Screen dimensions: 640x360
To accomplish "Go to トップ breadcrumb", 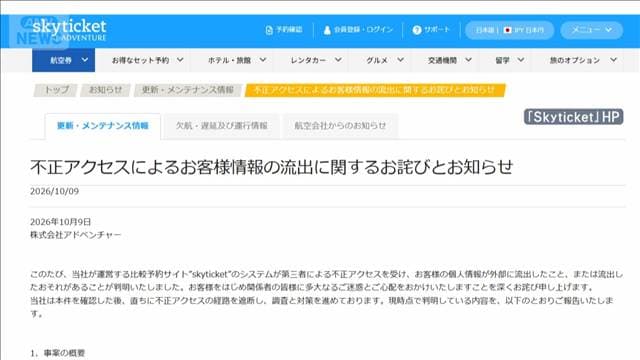I will point(56,90).
